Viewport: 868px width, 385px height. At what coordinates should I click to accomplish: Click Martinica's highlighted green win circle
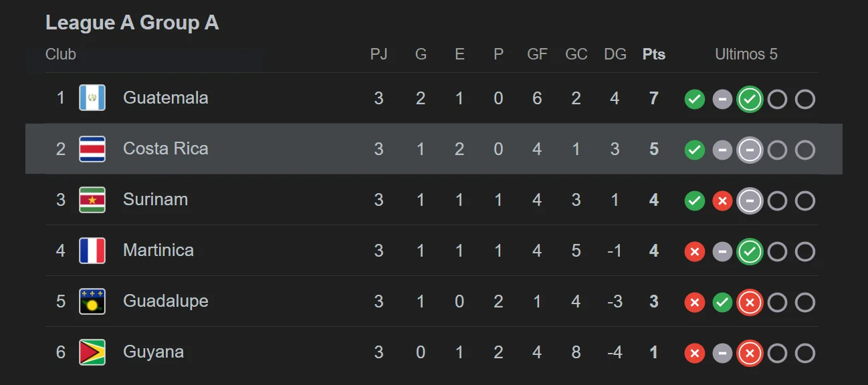pyautogui.click(x=750, y=252)
